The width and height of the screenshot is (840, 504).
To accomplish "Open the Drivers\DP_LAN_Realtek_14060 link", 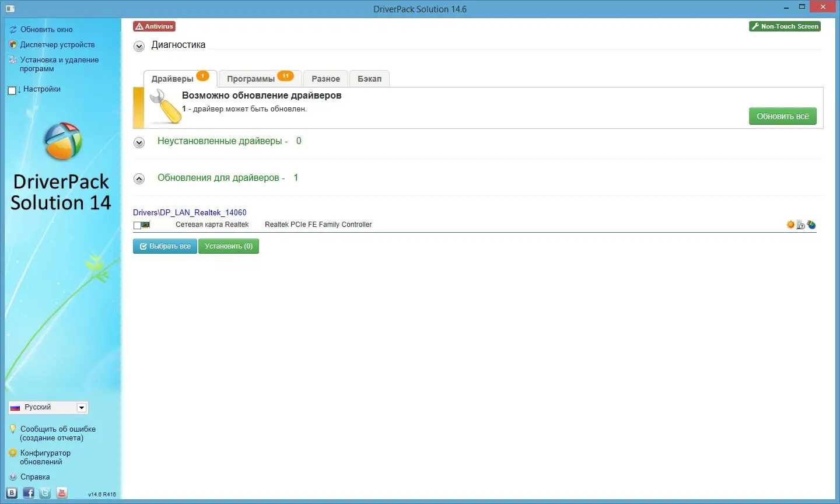I will (190, 212).
